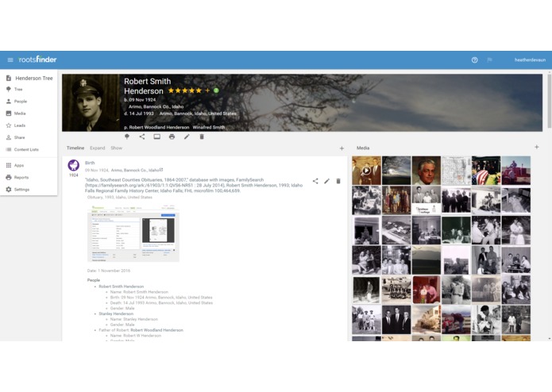Click the star rating on profile
Image resolution: width=552 pixels, height=392 pixels.
click(x=185, y=90)
